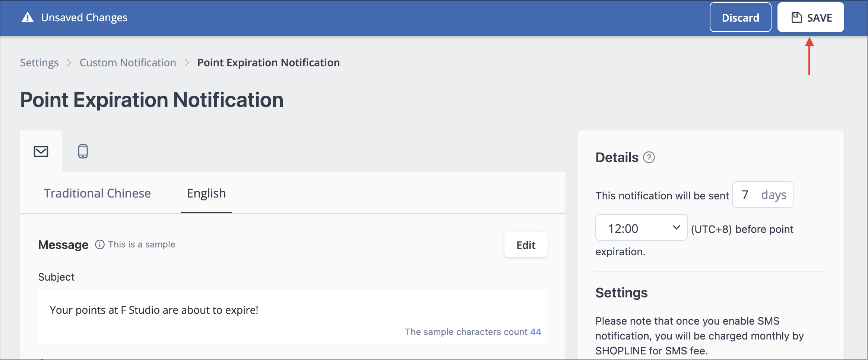Click 'This is a sample' hint text
Viewport: 868px width, 360px height.
click(x=142, y=244)
